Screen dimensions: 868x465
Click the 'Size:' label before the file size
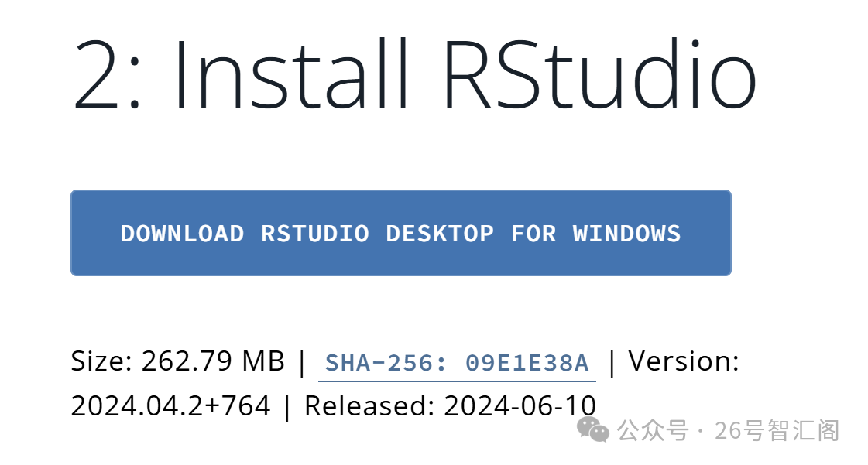point(99,361)
